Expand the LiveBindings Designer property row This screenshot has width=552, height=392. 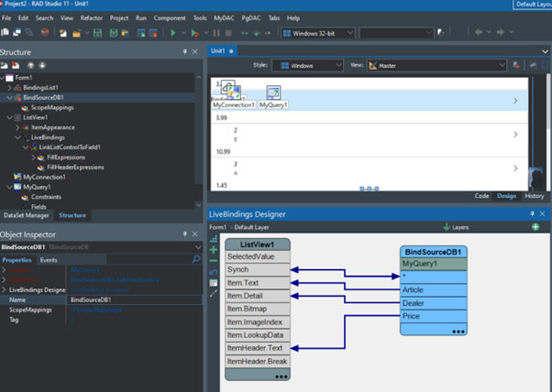[4, 290]
